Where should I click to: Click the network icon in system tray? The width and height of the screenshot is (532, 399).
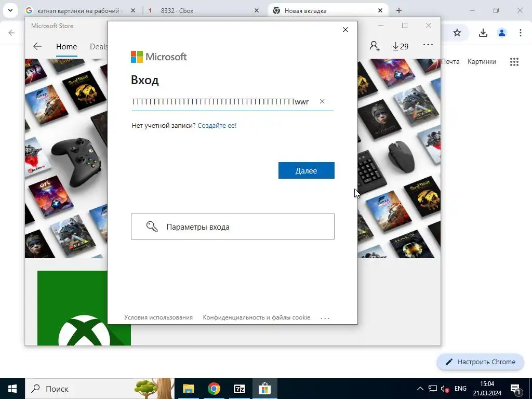(433, 389)
